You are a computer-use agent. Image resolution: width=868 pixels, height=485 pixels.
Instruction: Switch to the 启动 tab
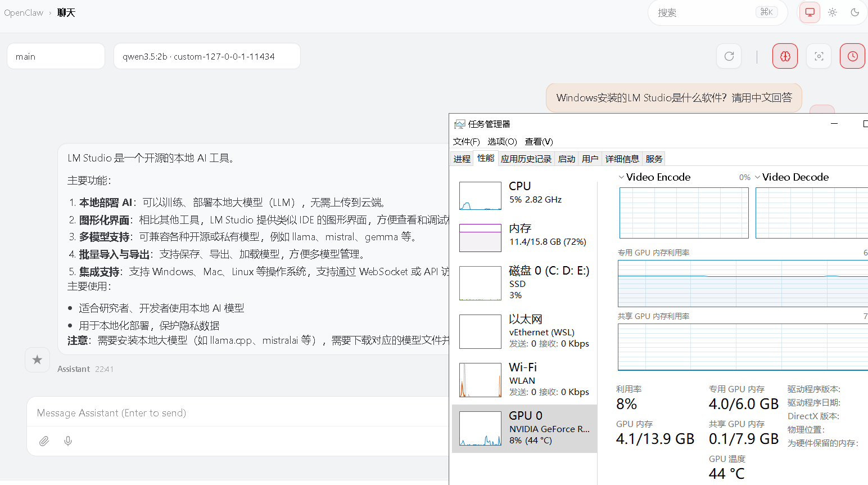click(x=567, y=159)
